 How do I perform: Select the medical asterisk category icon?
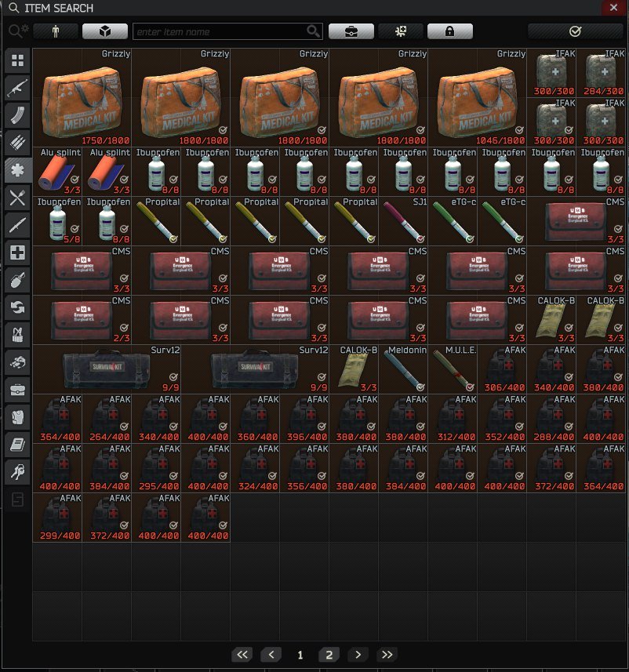(x=17, y=170)
